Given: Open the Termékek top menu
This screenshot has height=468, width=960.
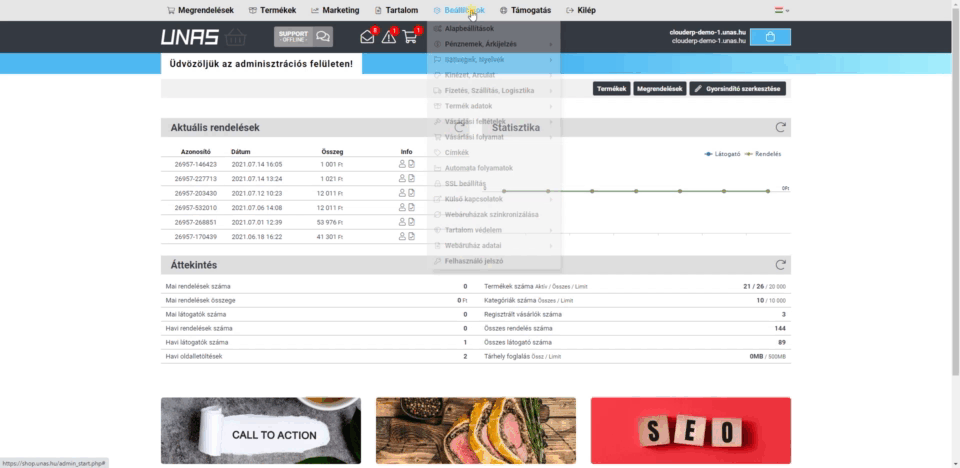Looking at the screenshot, I should coord(271,10).
